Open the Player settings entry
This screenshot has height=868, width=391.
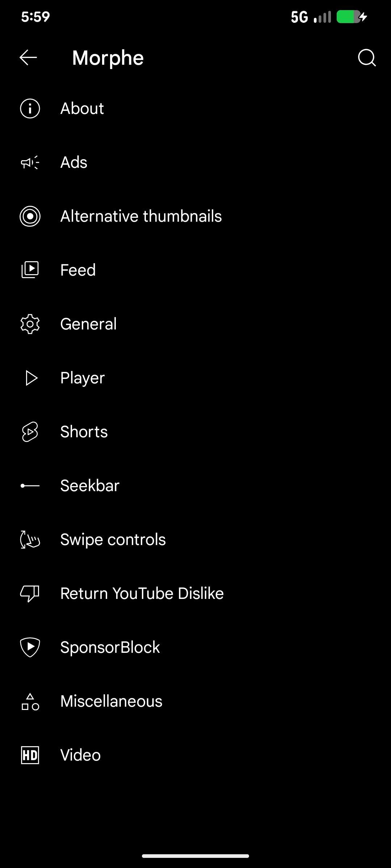point(83,378)
